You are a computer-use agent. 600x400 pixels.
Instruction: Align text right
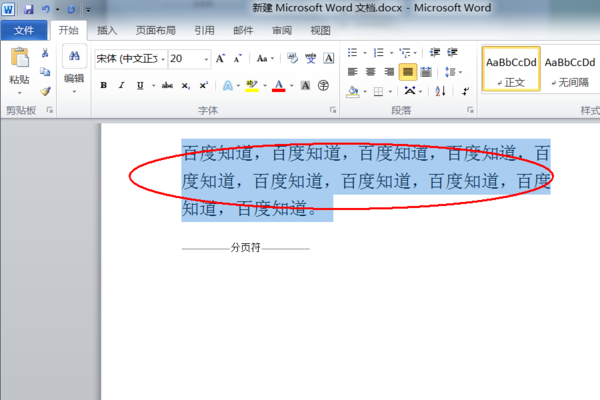click(x=389, y=72)
